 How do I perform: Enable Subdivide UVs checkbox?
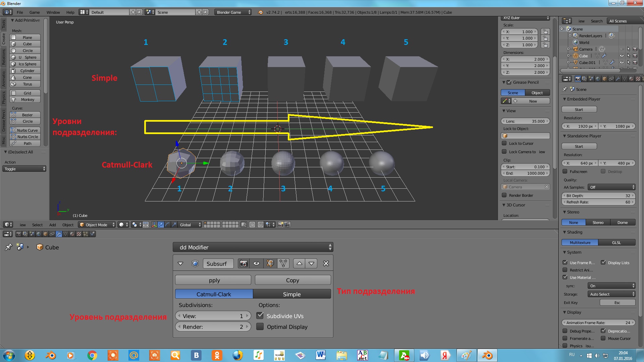[x=261, y=316]
